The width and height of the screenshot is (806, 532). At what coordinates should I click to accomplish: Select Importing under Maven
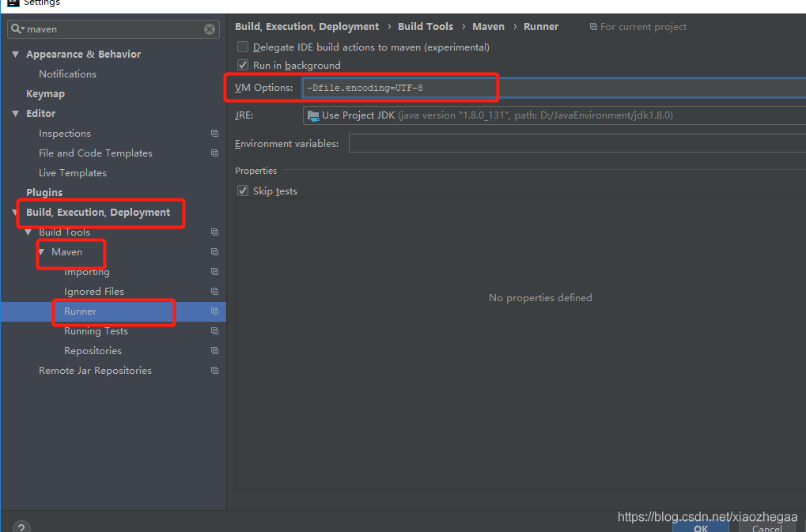[x=87, y=272]
